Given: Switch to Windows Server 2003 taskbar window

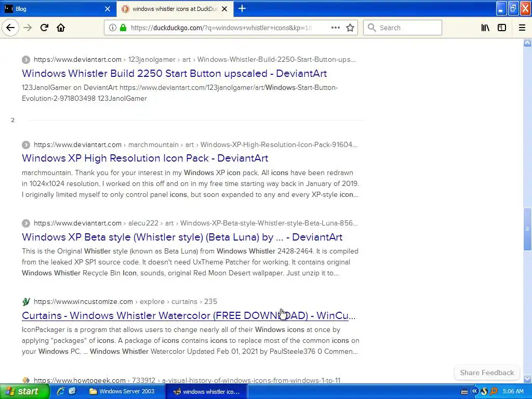Looking at the screenshot, I should [123, 391].
